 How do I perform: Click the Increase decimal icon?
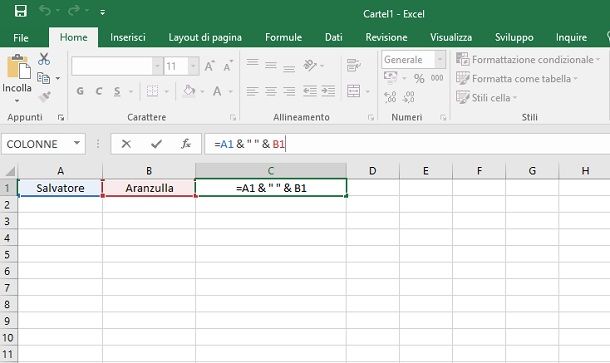(x=390, y=96)
